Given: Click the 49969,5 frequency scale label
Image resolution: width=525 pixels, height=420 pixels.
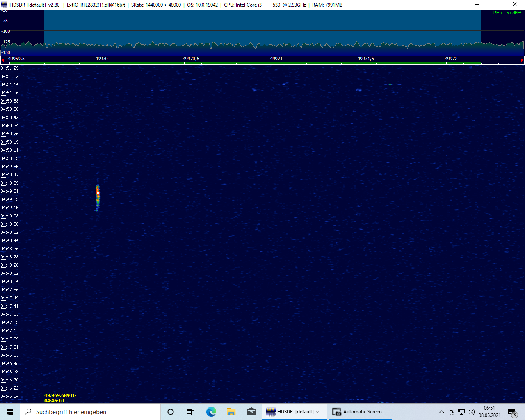Looking at the screenshot, I should point(16,59).
